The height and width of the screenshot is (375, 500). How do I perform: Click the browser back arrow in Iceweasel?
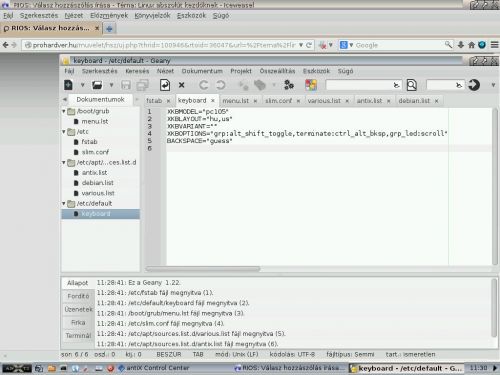[6, 45]
